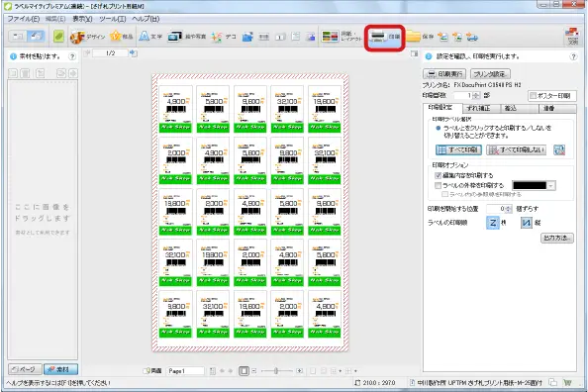Click the すべて印刷しない (Print none) button
The image size is (588, 392).
coord(516,149)
